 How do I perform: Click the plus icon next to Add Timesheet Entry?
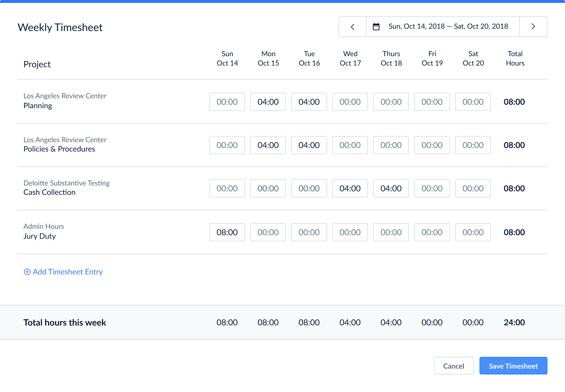(x=27, y=272)
